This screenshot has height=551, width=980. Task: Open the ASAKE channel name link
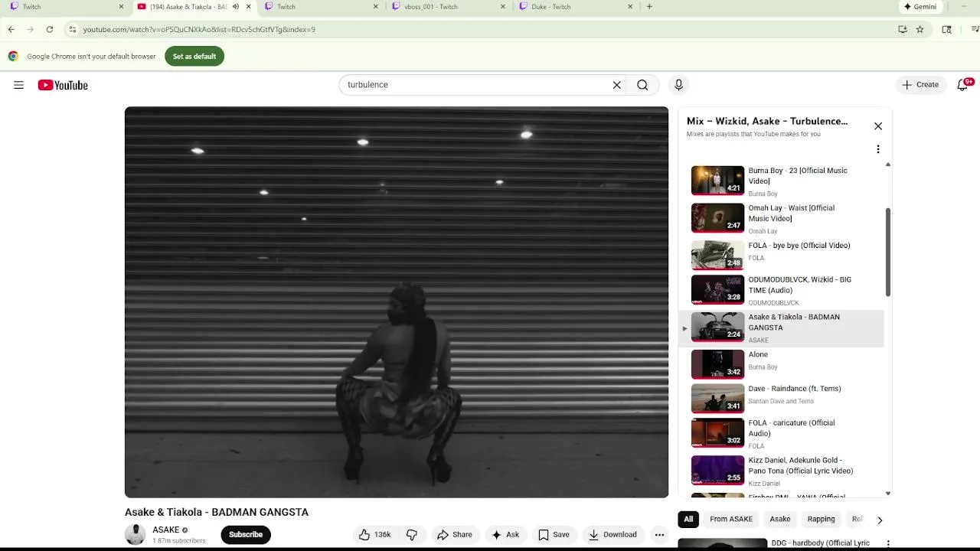tap(165, 530)
